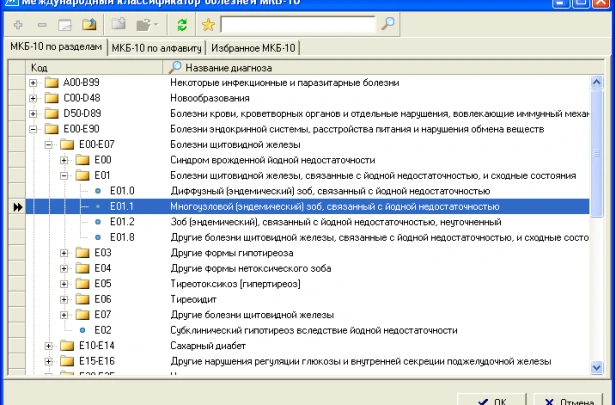Click the yellow star favorites icon
The height and width of the screenshot is (405, 616).
pos(208,25)
